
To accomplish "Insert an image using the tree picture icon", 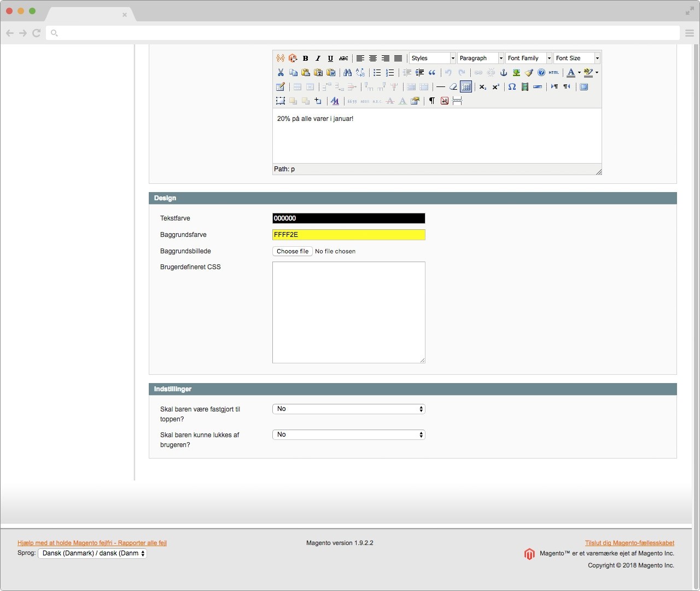I will (x=516, y=72).
